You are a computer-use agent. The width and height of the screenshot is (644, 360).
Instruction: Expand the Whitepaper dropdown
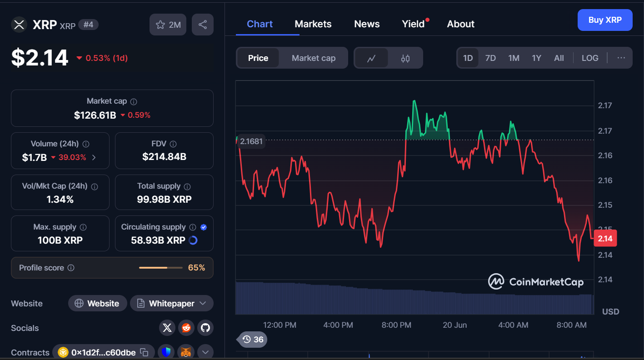click(x=172, y=303)
